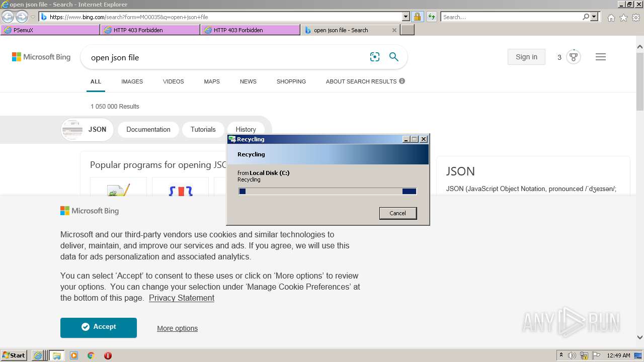The height and width of the screenshot is (362, 644).
Task: Click the Documentation chip
Action: tap(148, 129)
